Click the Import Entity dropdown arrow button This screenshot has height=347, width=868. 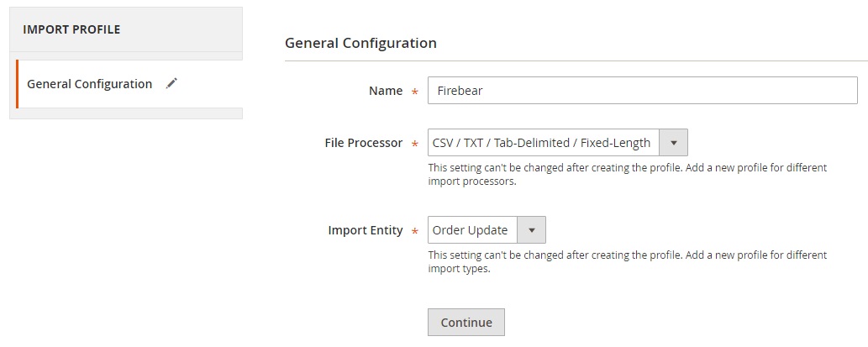tap(531, 229)
